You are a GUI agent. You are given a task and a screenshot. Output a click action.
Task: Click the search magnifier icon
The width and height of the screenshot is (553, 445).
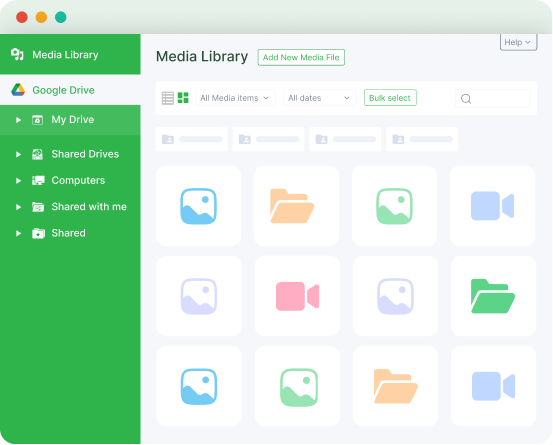tap(466, 99)
